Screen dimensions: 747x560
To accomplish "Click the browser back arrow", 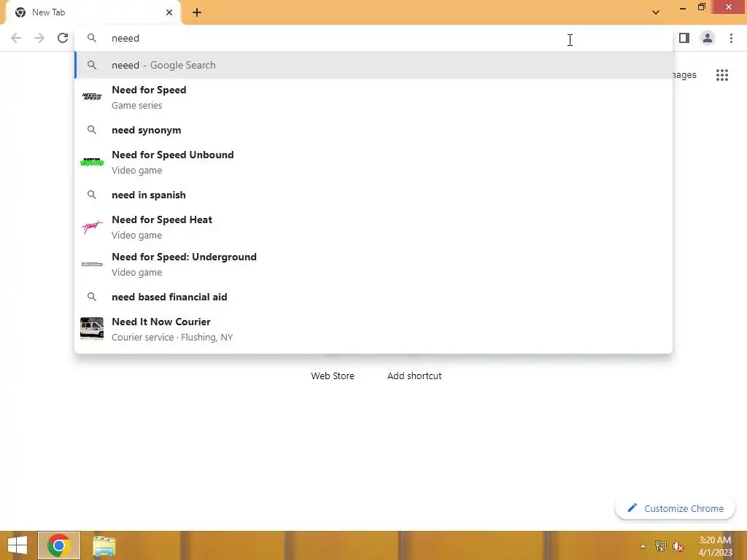I will [x=16, y=38].
